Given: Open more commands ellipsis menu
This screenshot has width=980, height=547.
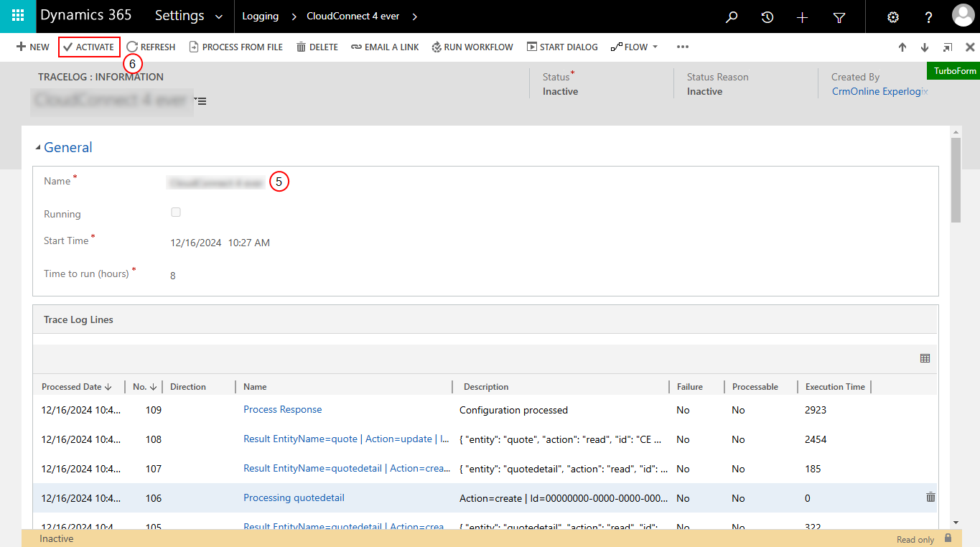Looking at the screenshot, I should click(683, 47).
